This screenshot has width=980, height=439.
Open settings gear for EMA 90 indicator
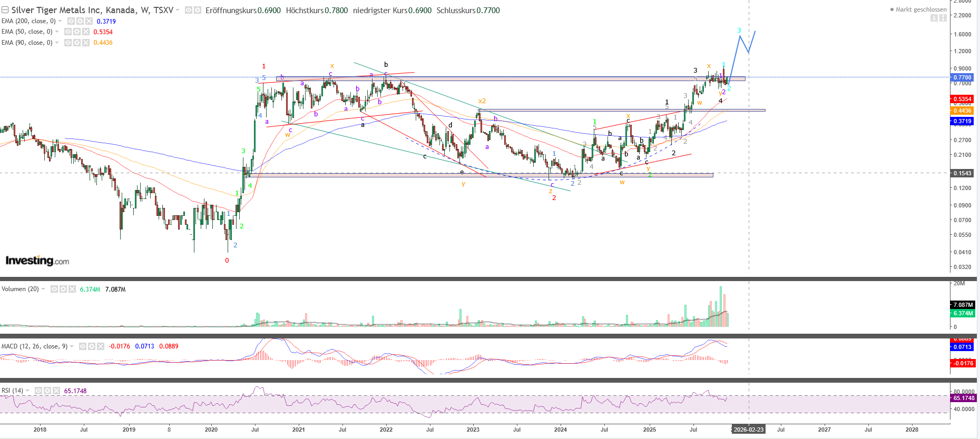point(77,43)
